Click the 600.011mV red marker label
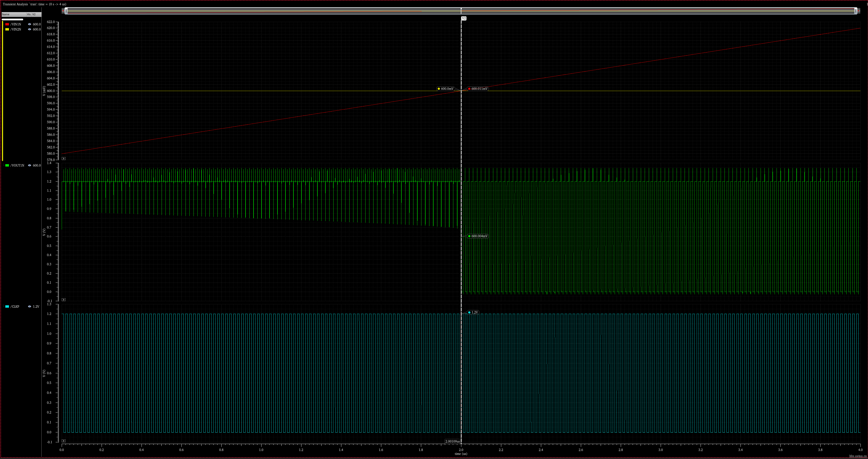Image resolution: width=868 pixels, height=459 pixels. [478, 89]
